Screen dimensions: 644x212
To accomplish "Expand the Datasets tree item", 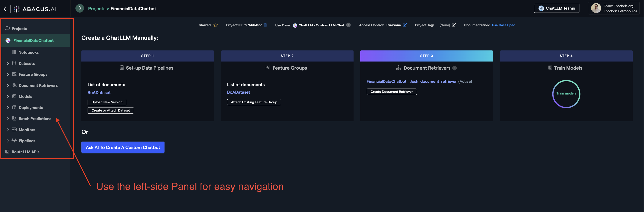I will tap(8, 63).
